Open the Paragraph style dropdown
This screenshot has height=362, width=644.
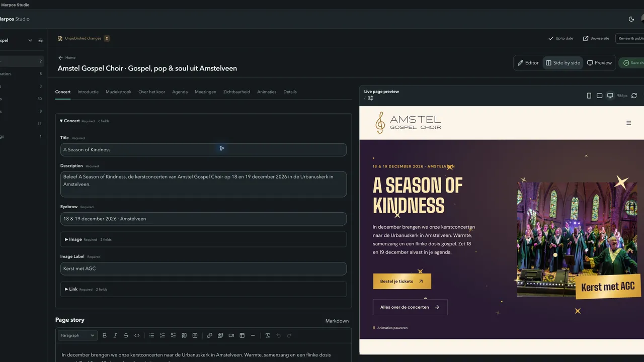pyautogui.click(x=77, y=335)
